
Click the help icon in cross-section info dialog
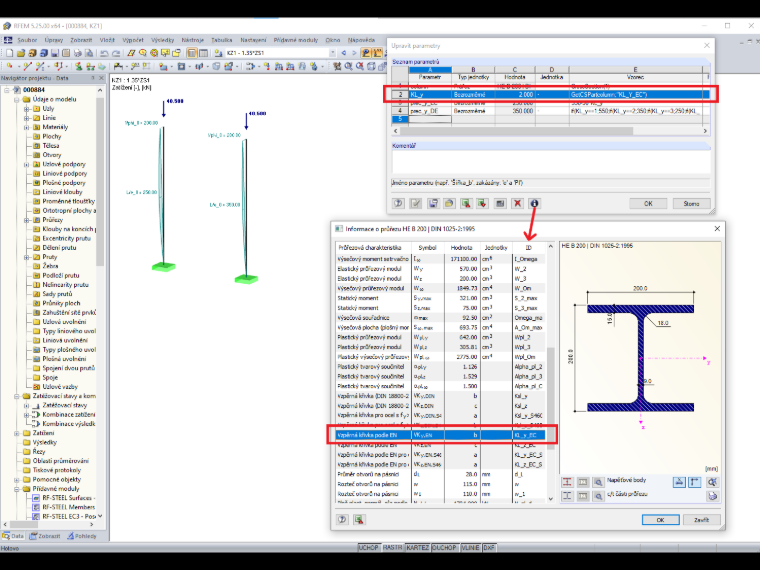(342, 520)
